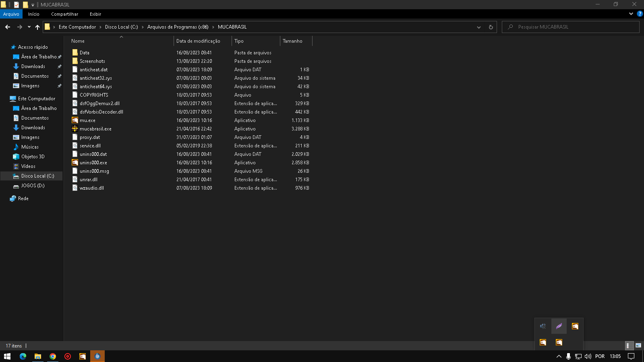Select the Screenshots folder icon

click(x=75, y=61)
